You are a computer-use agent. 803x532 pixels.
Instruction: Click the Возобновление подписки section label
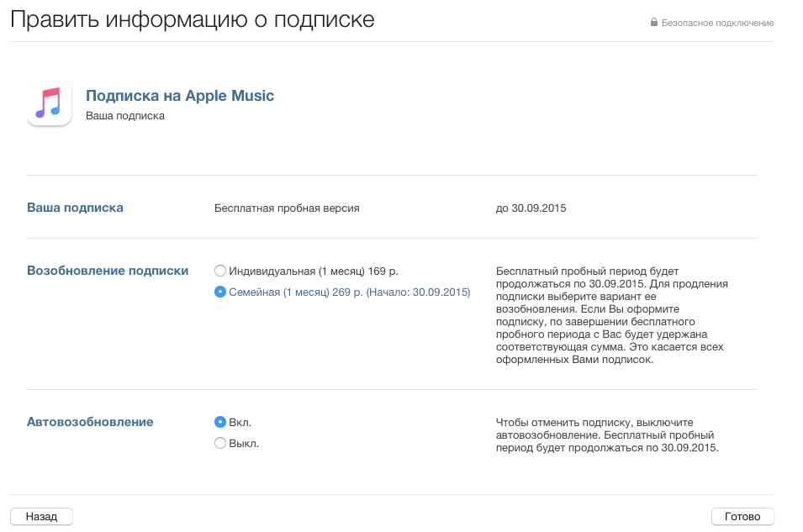tap(108, 271)
